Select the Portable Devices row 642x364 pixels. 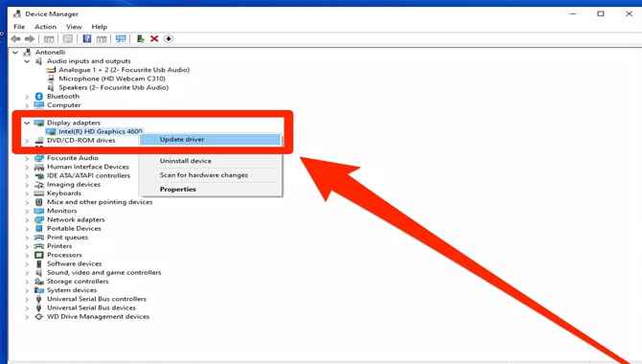tap(74, 229)
